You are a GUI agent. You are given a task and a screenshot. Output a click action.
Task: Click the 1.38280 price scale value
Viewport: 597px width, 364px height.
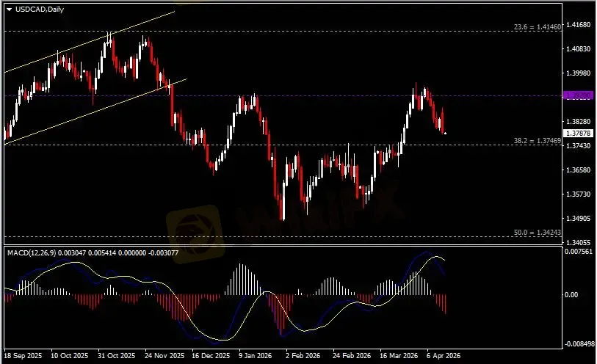click(579, 121)
